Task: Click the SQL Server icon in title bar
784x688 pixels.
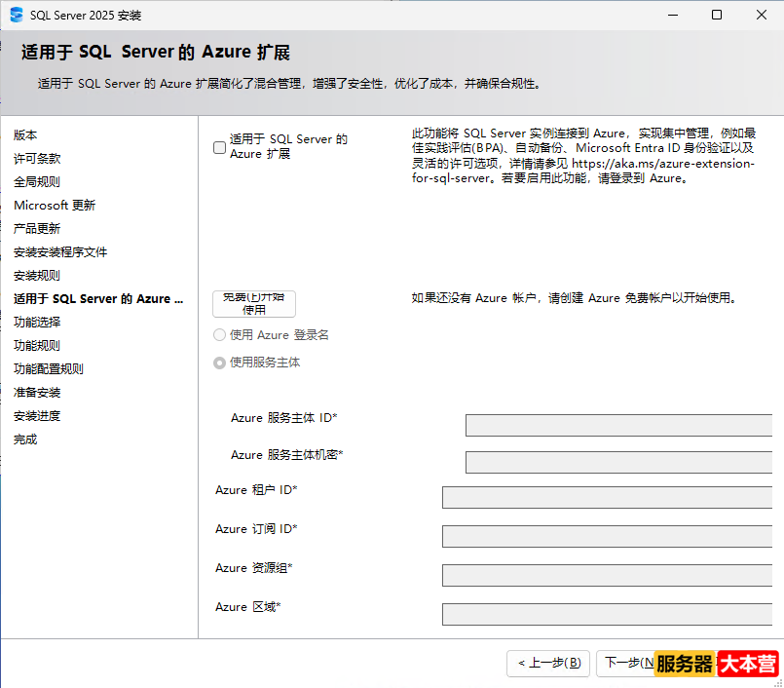Action: (x=14, y=14)
